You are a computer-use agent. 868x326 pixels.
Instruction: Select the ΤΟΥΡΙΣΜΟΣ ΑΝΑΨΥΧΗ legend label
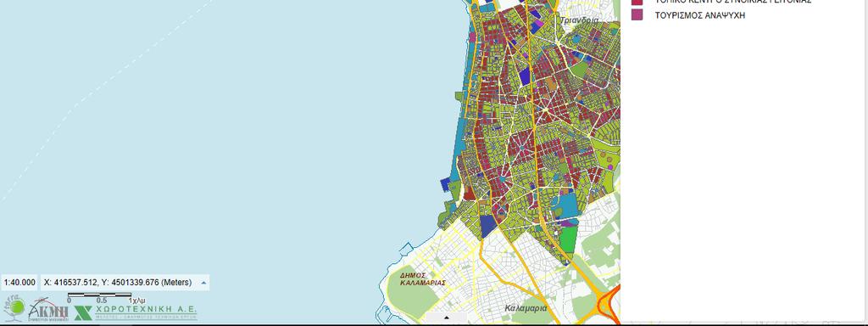pos(699,15)
